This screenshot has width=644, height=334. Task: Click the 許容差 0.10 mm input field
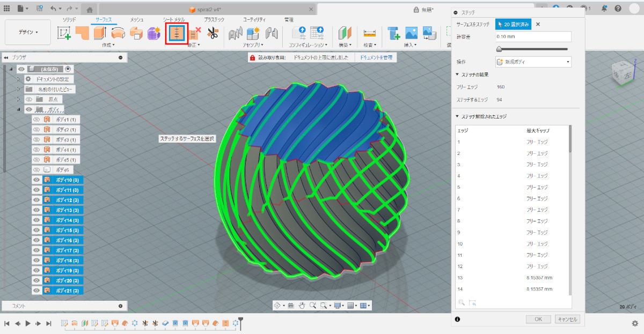point(533,37)
